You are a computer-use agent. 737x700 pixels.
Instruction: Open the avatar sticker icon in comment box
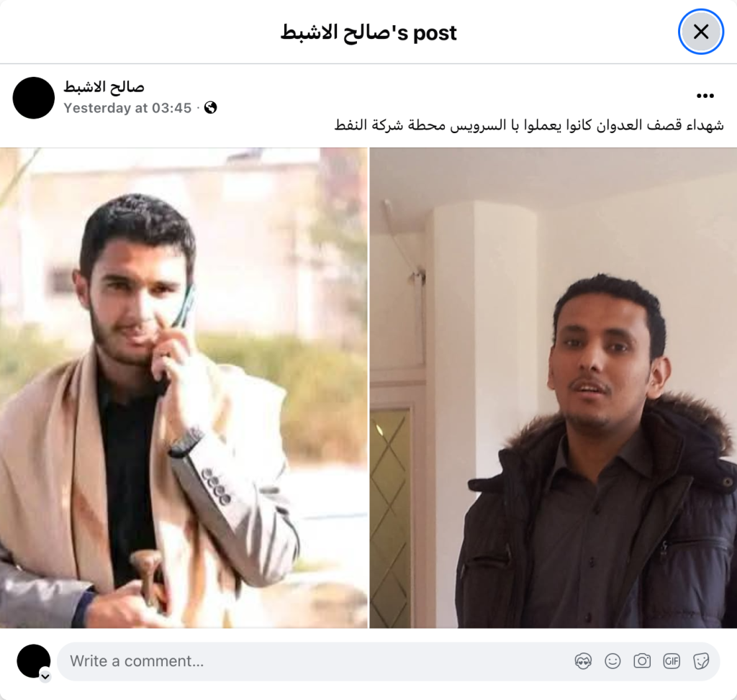[x=583, y=661]
